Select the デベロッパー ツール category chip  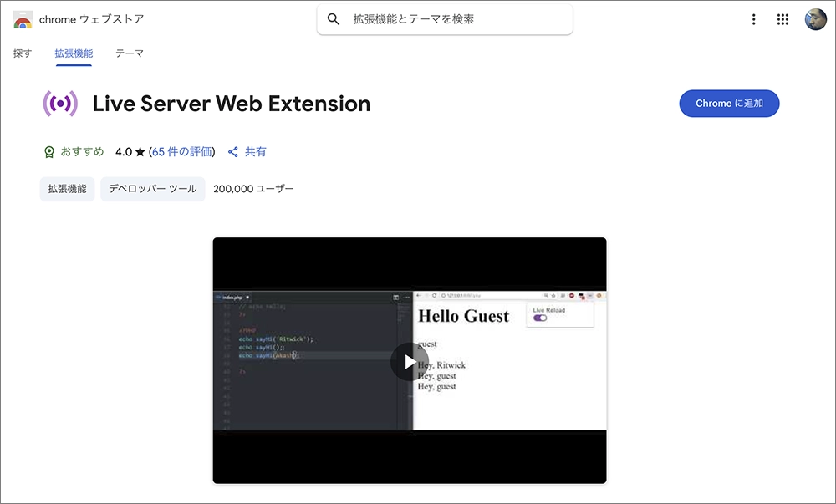[152, 189]
